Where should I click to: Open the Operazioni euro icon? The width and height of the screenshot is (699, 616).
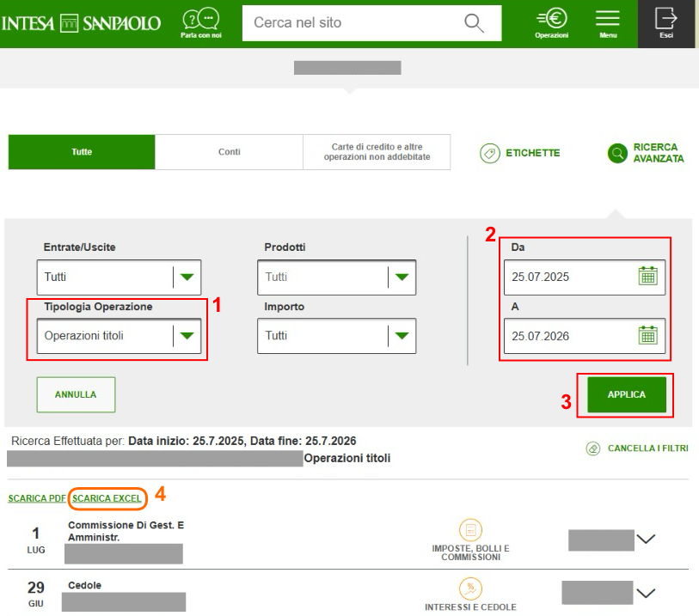552,18
